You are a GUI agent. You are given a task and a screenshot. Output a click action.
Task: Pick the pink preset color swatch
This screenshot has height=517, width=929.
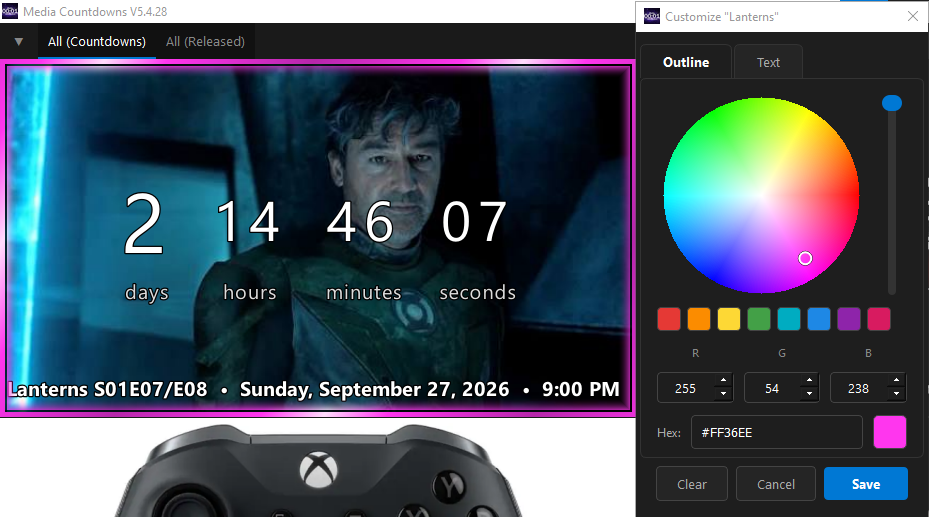click(x=879, y=319)
